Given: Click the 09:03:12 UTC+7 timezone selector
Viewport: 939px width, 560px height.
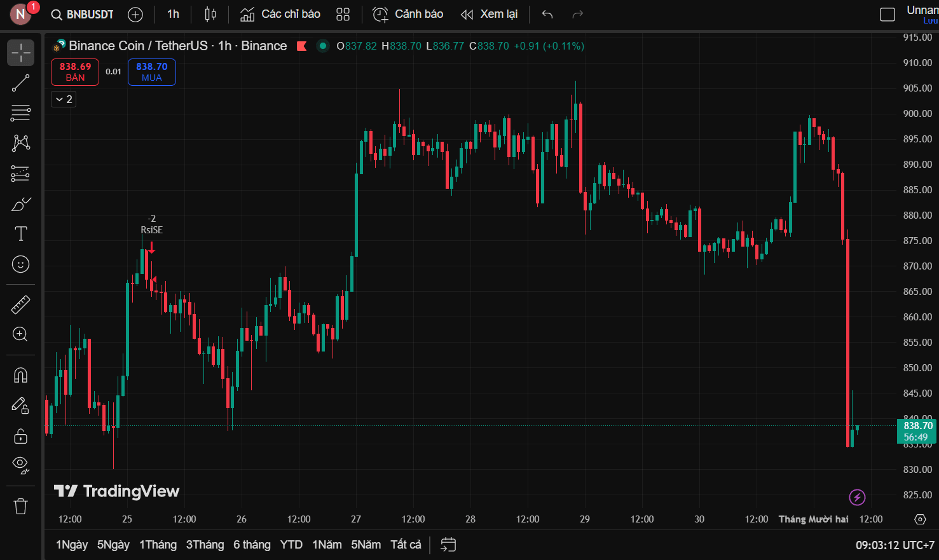Looking at the screenshot, I should 894,545.
